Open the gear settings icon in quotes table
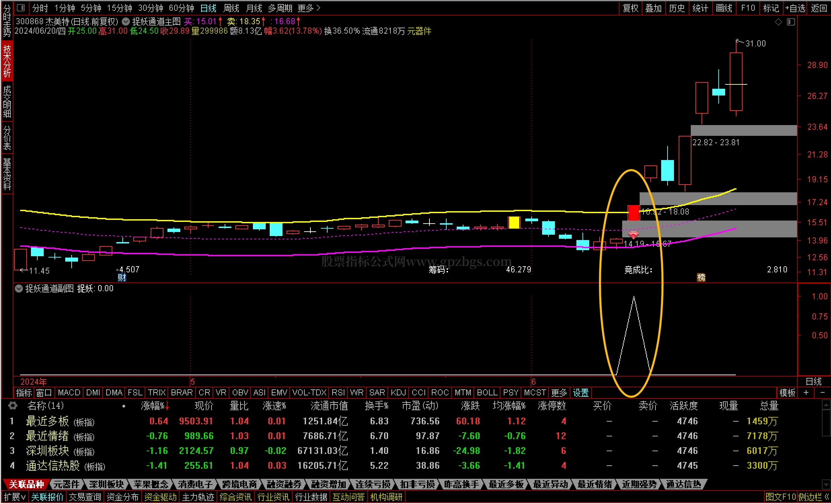The height and width of the screenshot is (504, 831). (x=12, y=405)
